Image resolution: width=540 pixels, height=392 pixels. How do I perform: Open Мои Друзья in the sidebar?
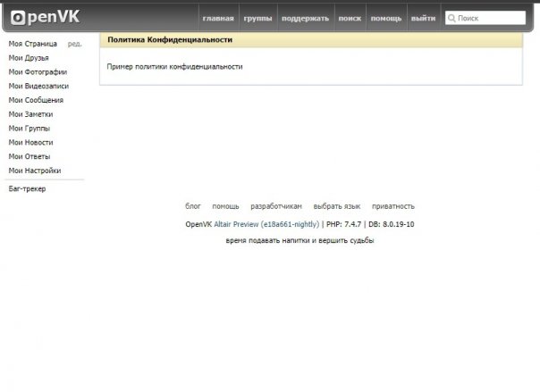pyautogui.click(x=29, y=58)
